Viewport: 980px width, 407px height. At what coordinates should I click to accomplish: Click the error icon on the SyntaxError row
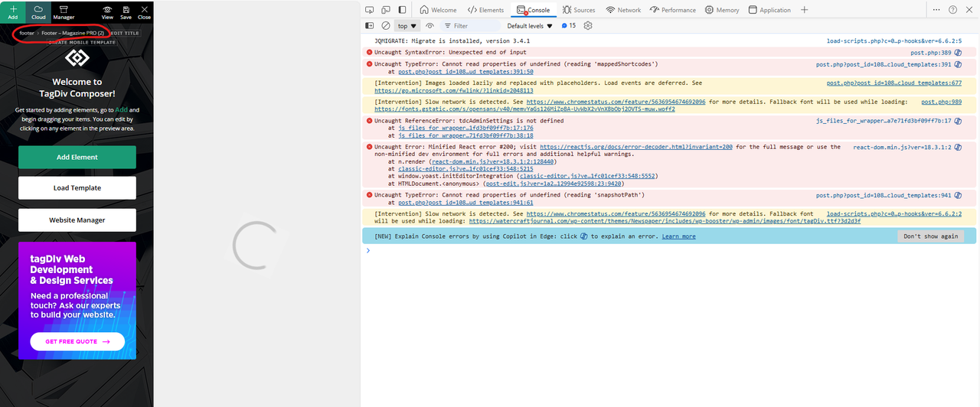[x=369, y=53]
